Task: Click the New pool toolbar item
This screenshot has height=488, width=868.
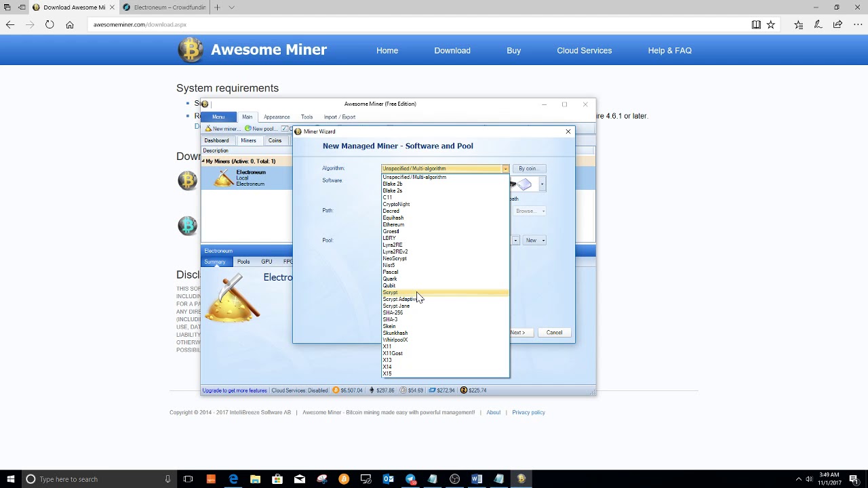Action: pos(260,129)
